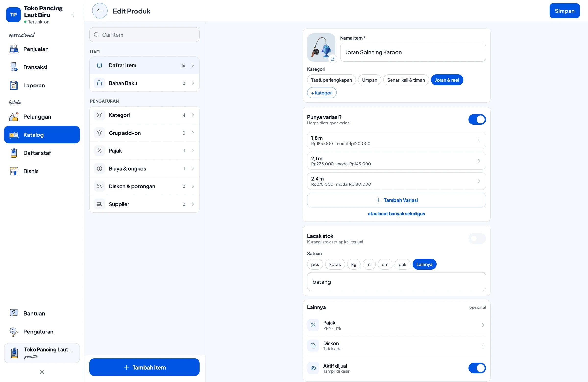Expand the 1,8 m variation row

(x=396, y=141)
